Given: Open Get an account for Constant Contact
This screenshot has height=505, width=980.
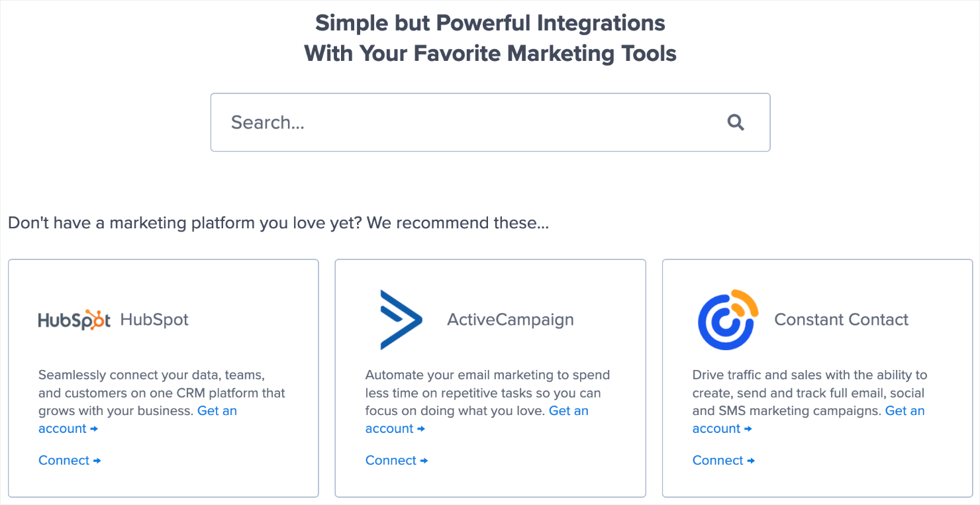Looking at the screenshot, I should 905,410.
